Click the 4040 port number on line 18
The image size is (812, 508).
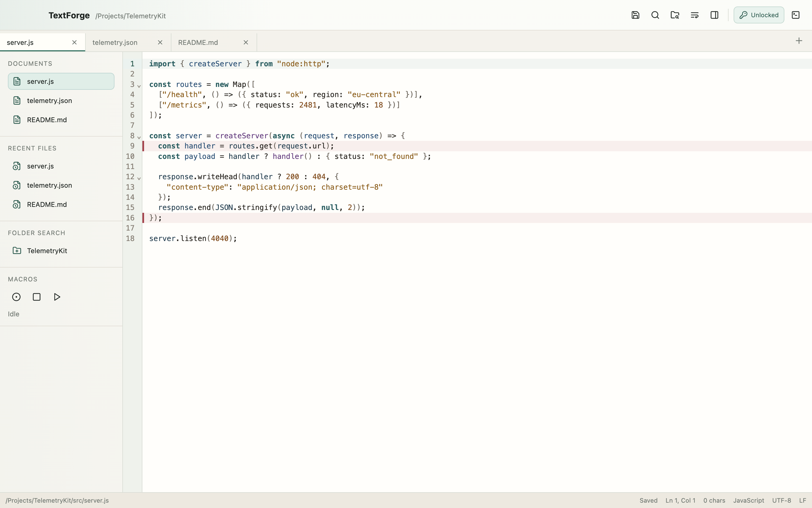pos(219,238)
